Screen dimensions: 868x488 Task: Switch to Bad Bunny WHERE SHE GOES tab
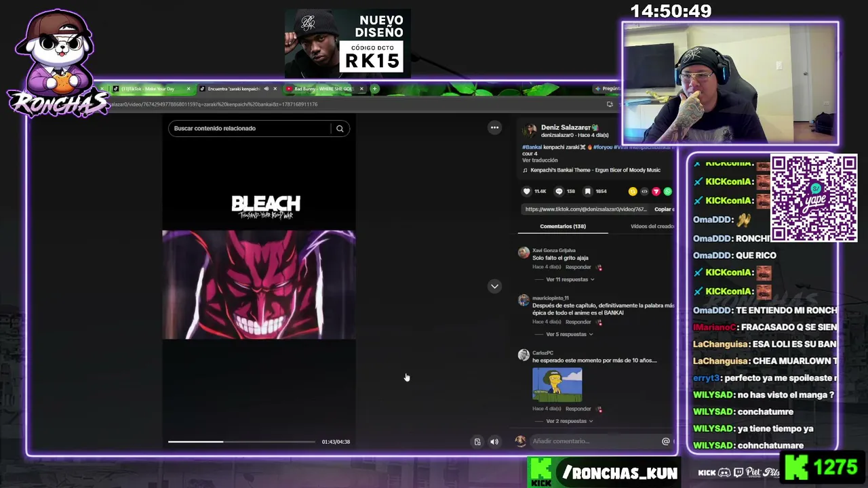coord(323,89)
